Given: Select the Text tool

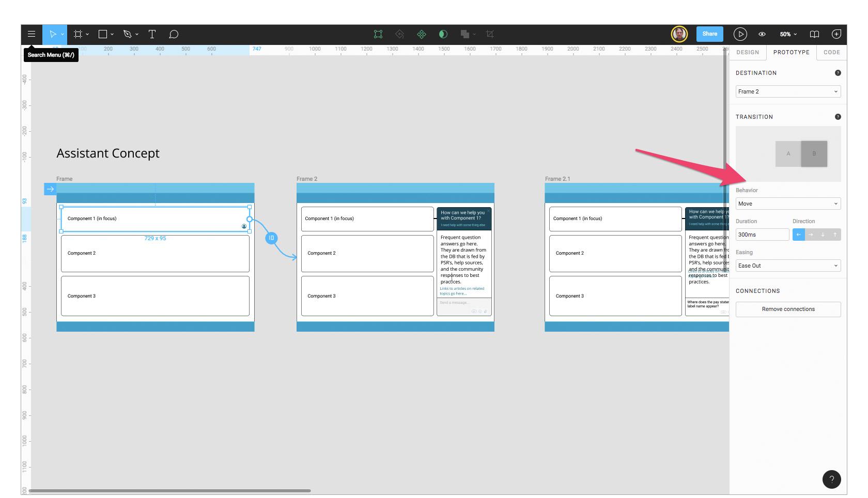Looking at the screenshot, I should pyautogui.click(x=152, y=34).
